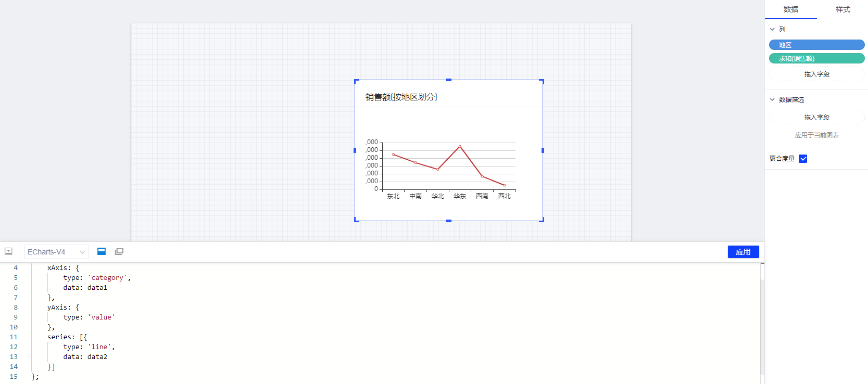
Task: Switch to the 样式 tab
Action: (842, 9)
